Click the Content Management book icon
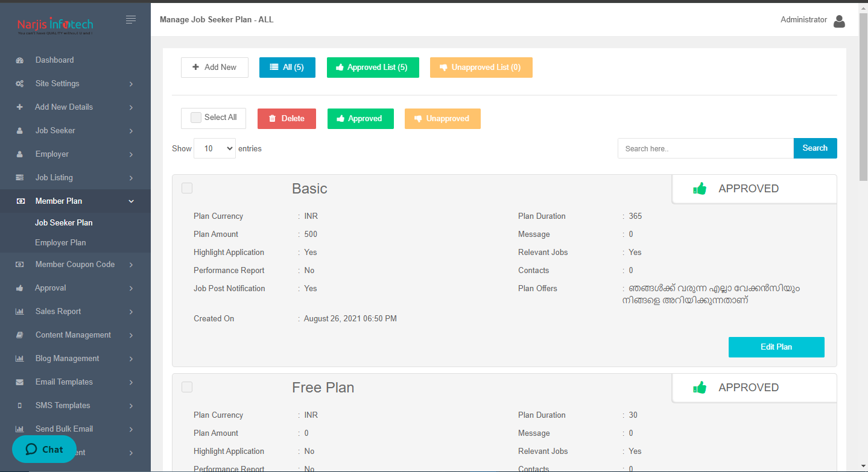868x472 pixels. pyautogui.click(x=20, y=335)
